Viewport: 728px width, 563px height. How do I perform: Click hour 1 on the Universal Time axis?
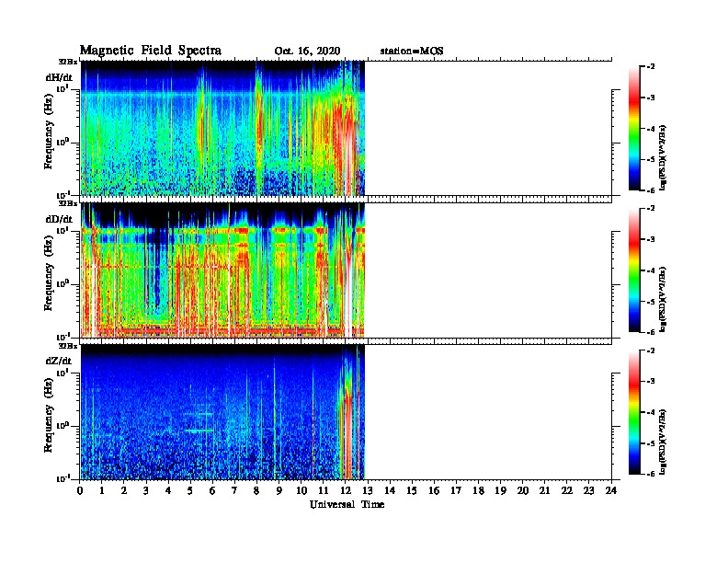pos(102,491)
